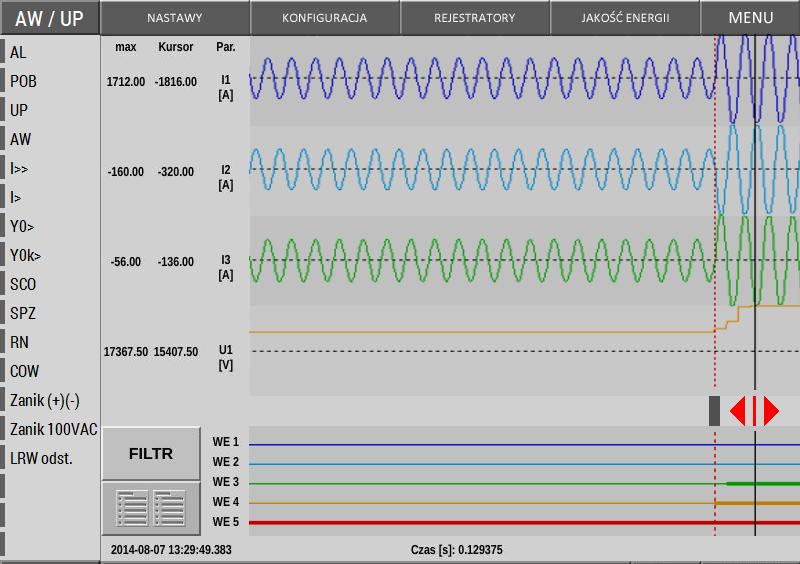
Task: Open the REJESTRATORY tab
Action: coord(474,18)
